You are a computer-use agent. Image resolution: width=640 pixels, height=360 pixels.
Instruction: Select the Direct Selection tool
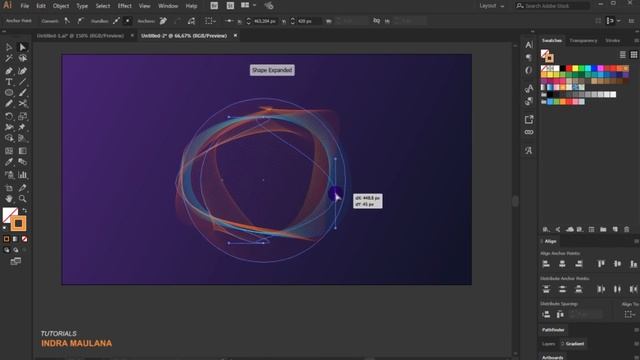point(22,47)
